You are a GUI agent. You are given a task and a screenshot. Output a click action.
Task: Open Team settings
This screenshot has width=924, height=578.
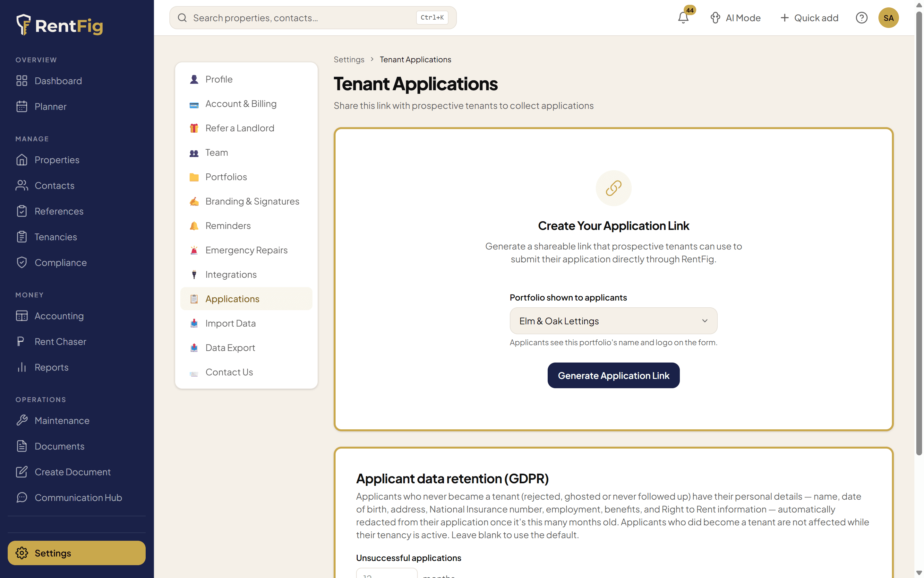coord(246,153)
